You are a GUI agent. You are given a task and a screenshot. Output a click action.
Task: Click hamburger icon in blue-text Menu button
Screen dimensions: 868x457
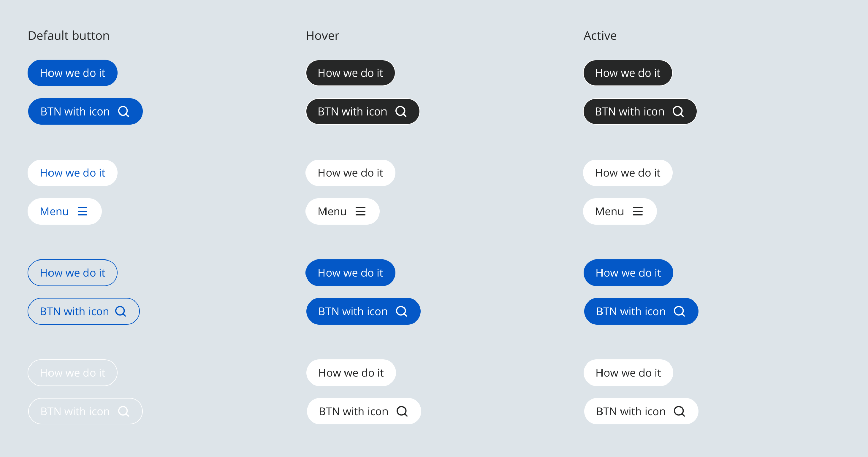82,211
